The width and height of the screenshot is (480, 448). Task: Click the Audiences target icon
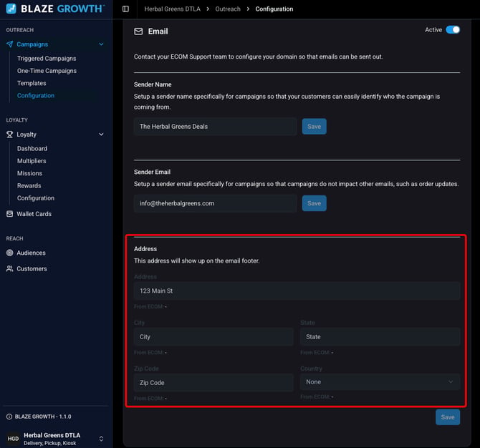coord(10,253)
